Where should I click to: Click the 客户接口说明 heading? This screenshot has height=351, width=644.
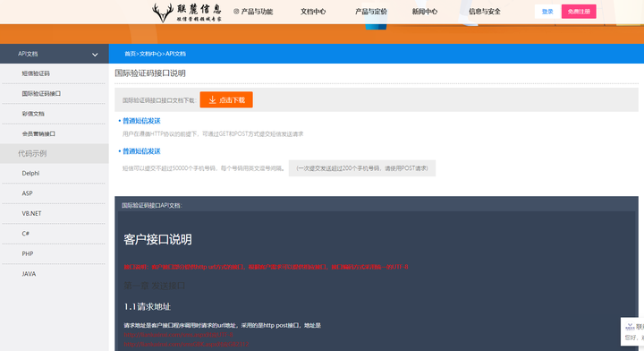pos(157,240)
